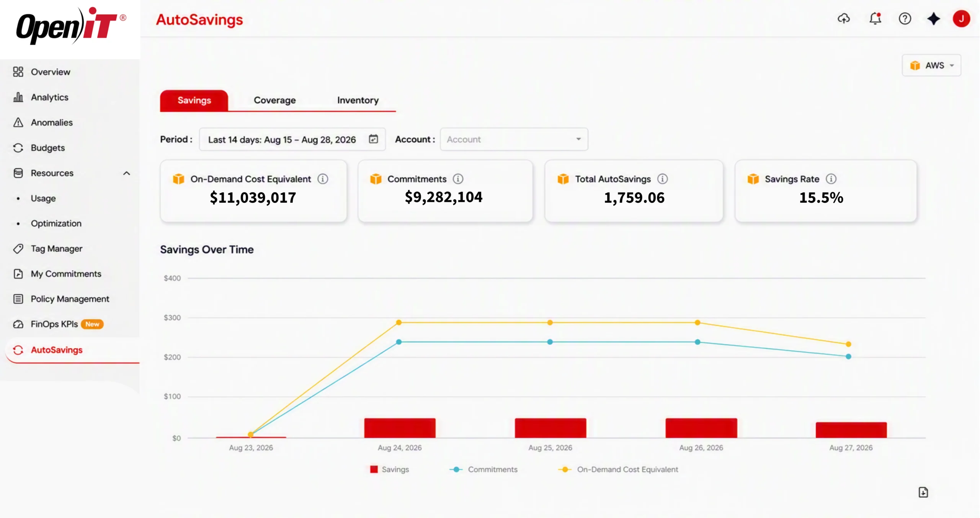The image size is (980, 518).
Task: Click the Analytics bar chart icon
Action: pos(18,97)
